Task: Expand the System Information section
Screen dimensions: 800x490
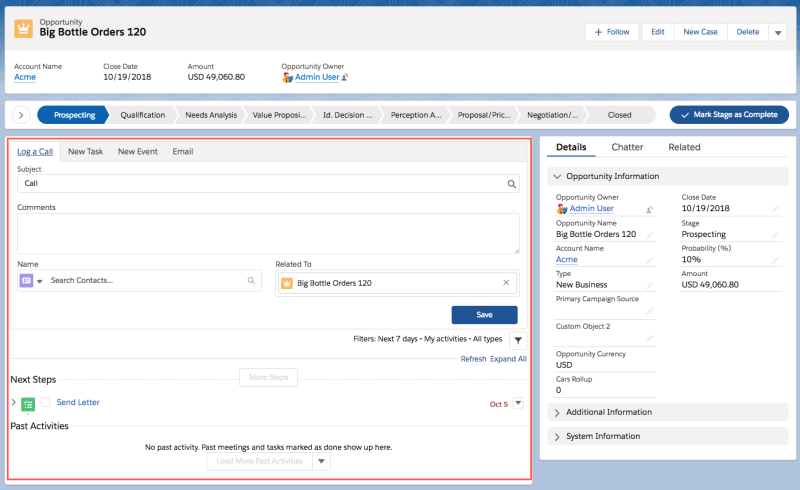Action: (x=557, y=436)
